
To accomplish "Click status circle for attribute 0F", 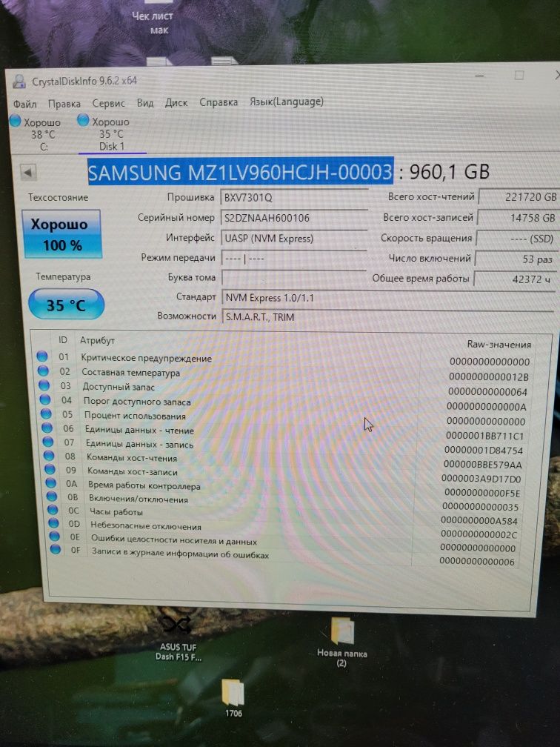I will point(56,549).
